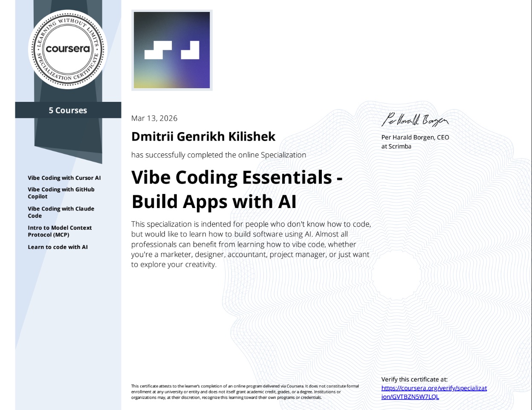The image size is (532, 410).
Task: Click the 'Verify this certificate at:' label
Action: [414, 379]
